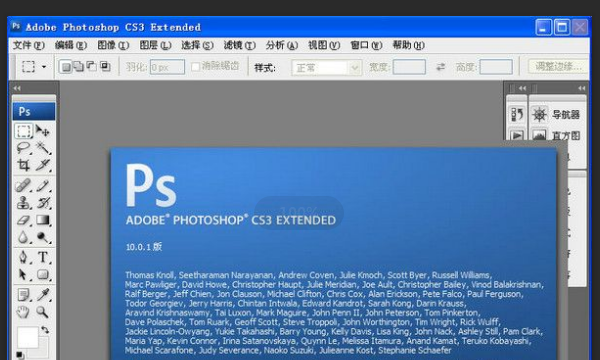The height and width of the screenshot is (360, 600).
Task: Open the 滤镜(T) menu
Action: 240,45
